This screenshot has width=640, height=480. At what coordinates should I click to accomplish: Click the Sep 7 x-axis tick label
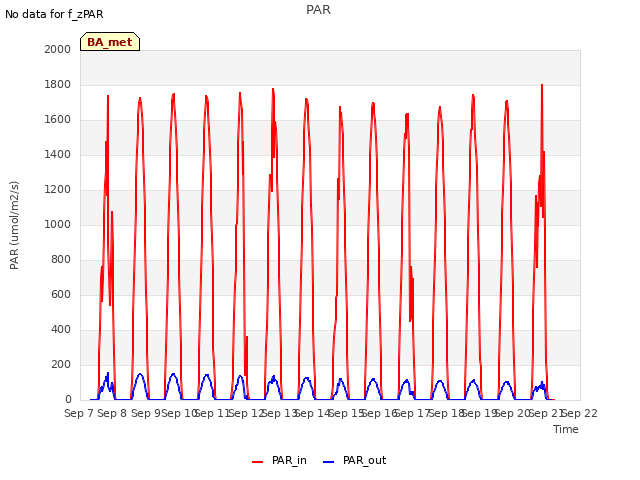(x=80, y=413)
